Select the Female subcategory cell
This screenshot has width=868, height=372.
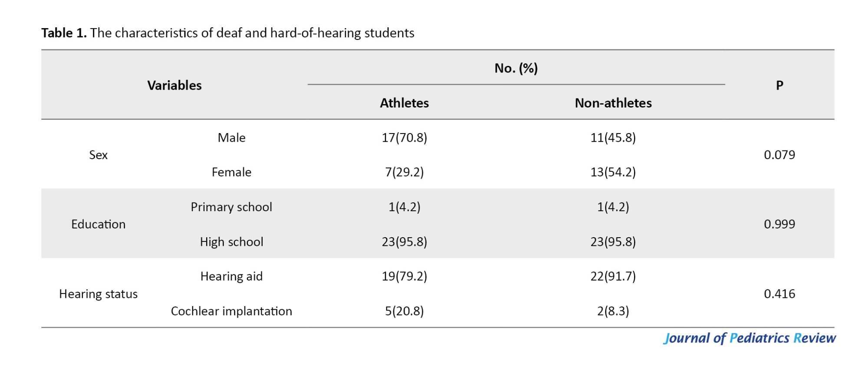point(231,172)
